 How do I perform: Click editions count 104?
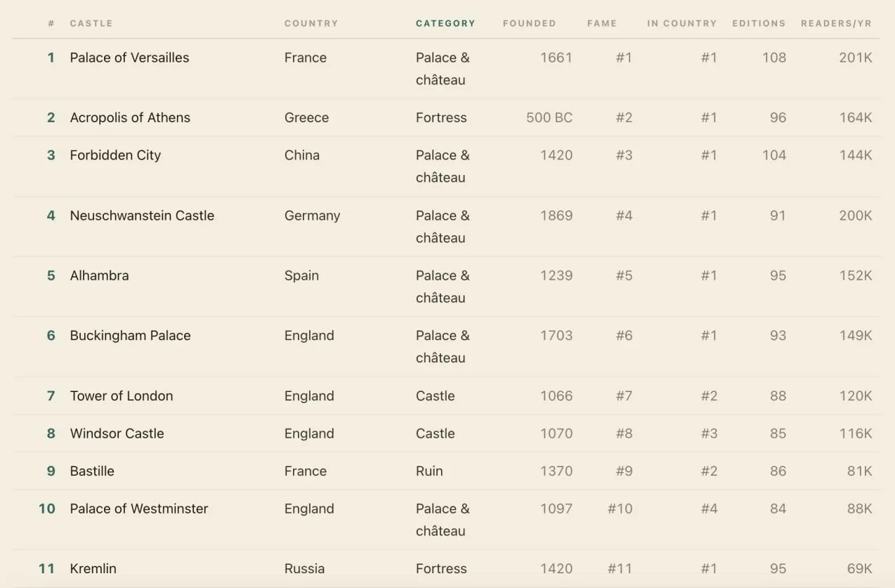click(774, 155)
